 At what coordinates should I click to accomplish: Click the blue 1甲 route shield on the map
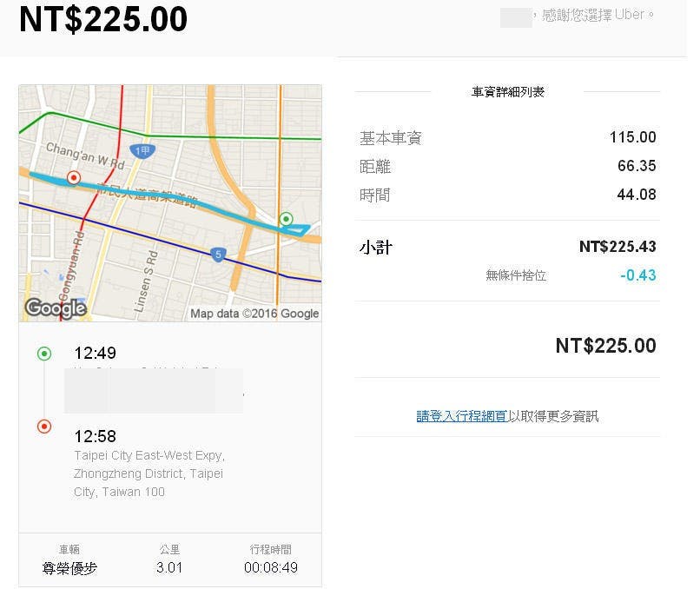click(142, 151)
